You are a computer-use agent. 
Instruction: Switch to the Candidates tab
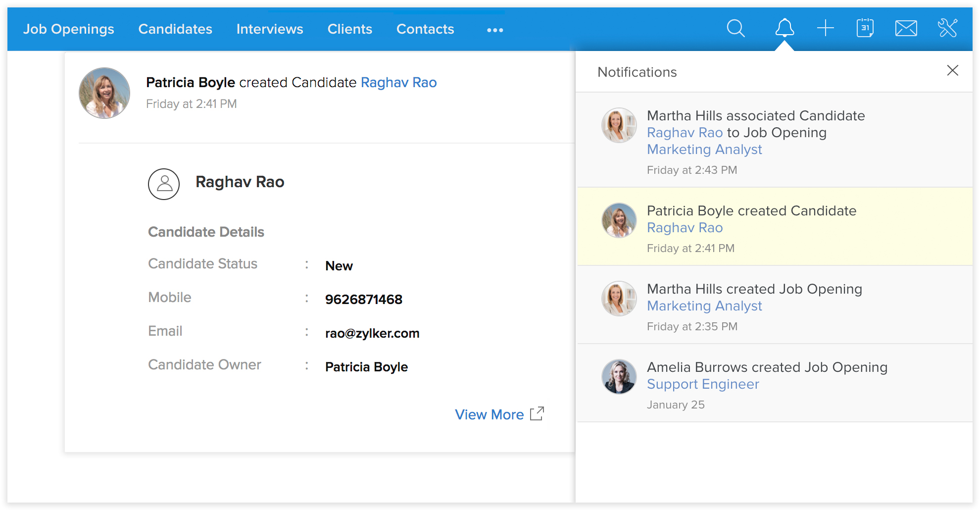click(x=175, y=29)
